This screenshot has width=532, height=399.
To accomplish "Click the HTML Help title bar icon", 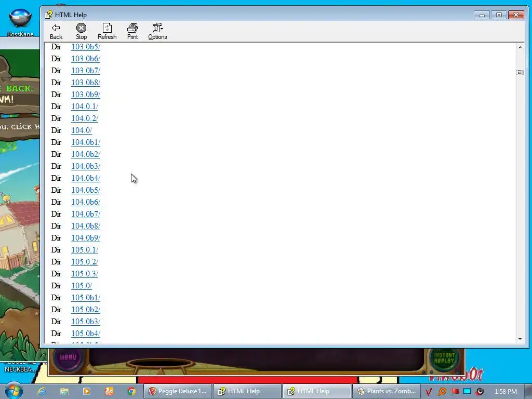I will [x=48, y=15].
